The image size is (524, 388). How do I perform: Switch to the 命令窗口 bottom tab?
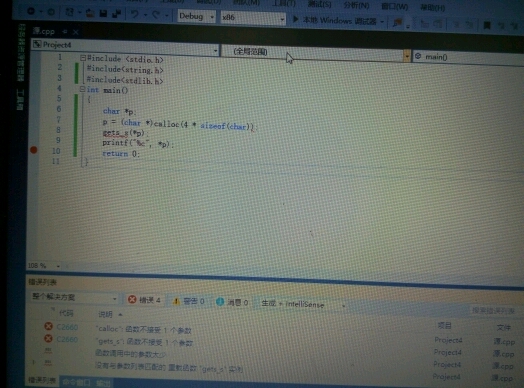(x=76, y=382)
